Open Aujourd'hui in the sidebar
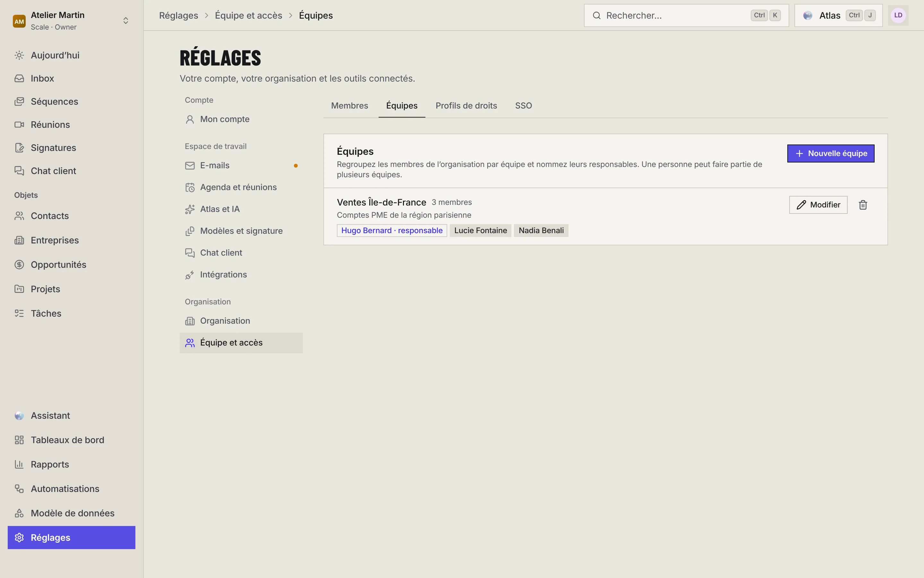The image size is (924, 578). pyautogui.click(x=72, y=56)
